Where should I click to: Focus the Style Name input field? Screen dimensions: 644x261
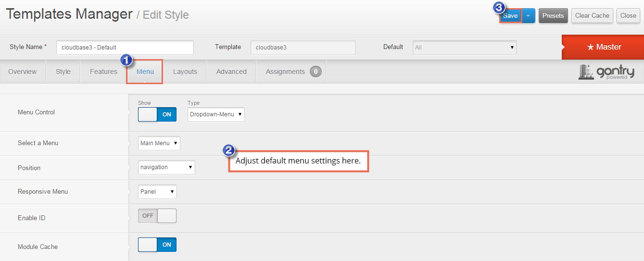pyautogui.click(x=125, y=48)
